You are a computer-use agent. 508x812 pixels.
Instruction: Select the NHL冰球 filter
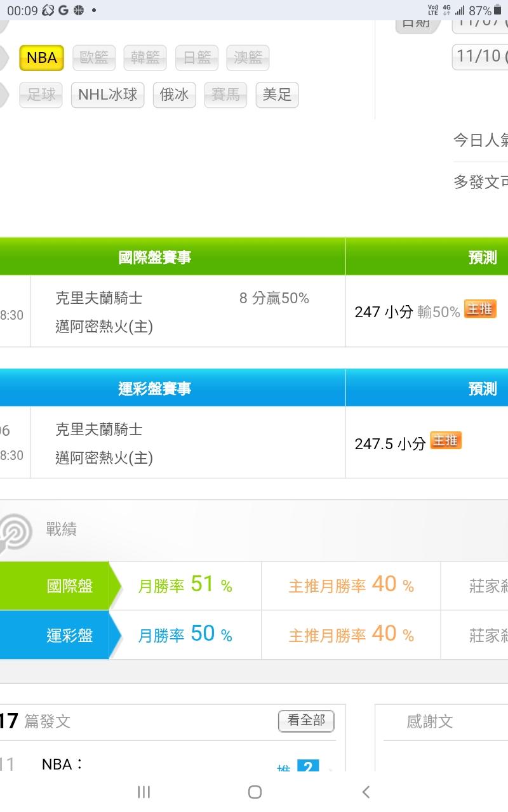(108, 95)
